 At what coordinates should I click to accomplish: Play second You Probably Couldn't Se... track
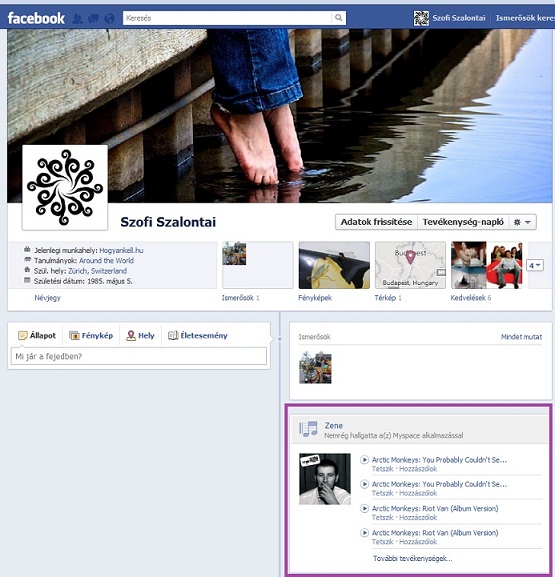(x=364, y=484)
